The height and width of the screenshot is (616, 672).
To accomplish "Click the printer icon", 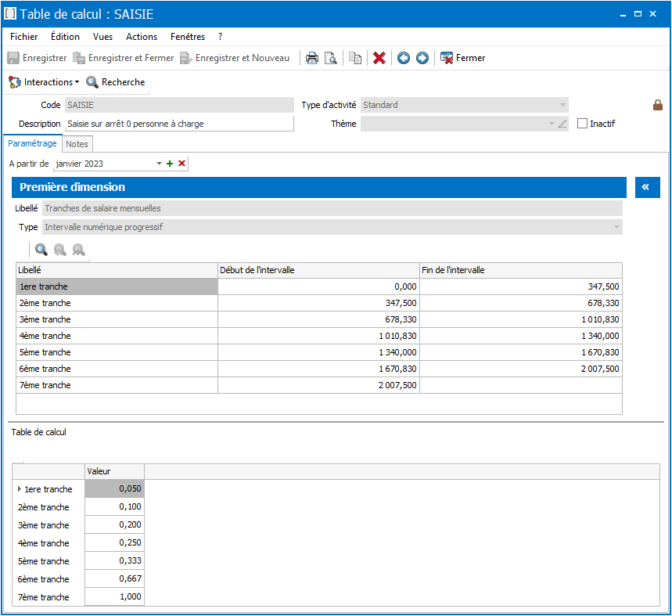I will [312, 58].
